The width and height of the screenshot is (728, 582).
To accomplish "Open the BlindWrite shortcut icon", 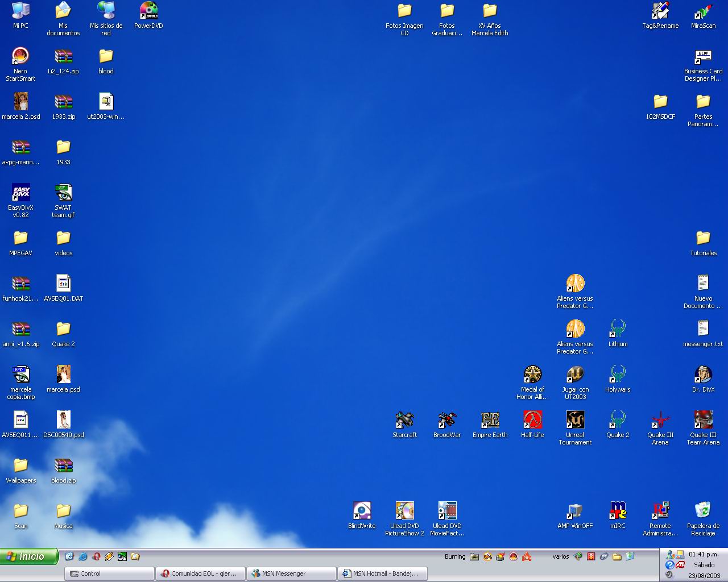I will [362, 510].
